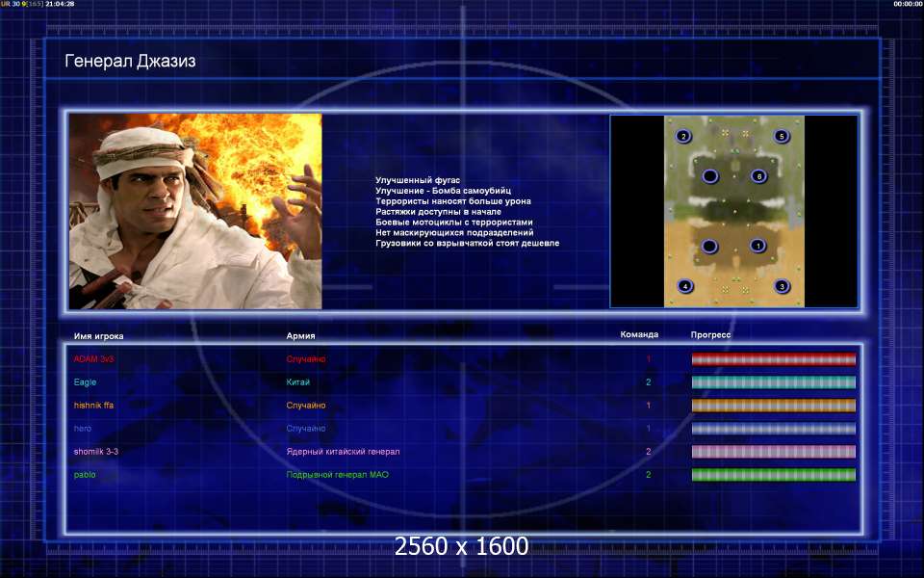Click ADAM 3v3's army 'Случайно'
The width and height of the screenshot is (924, 578).
pos(306,358)
